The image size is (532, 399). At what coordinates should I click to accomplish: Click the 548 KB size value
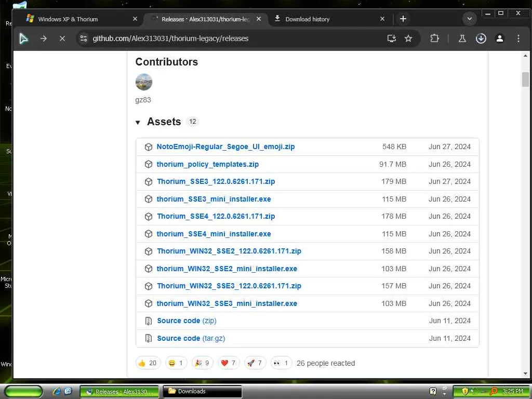[x=394, y=147]
